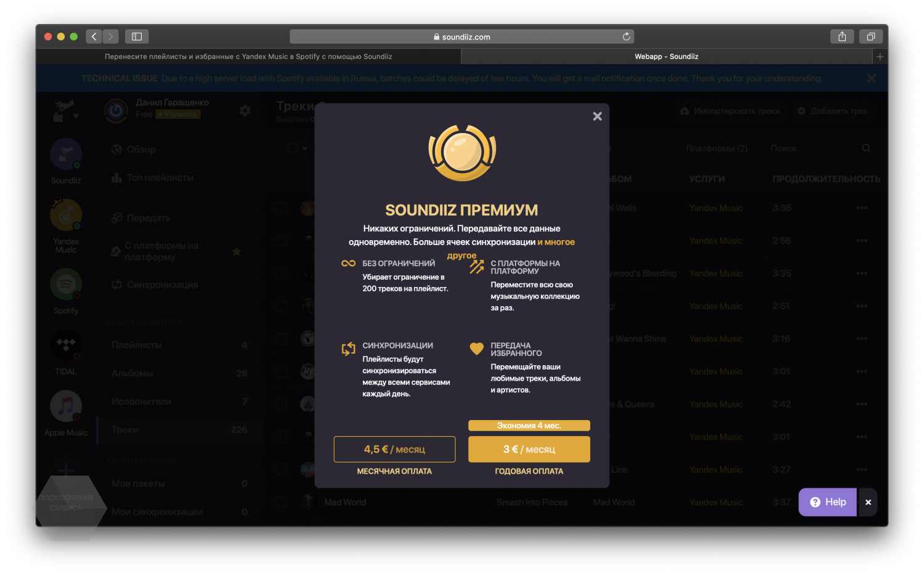924x574 pixels.
Task: Open 'С платформы на платформу' item
Action: click(x=176, y=251)
